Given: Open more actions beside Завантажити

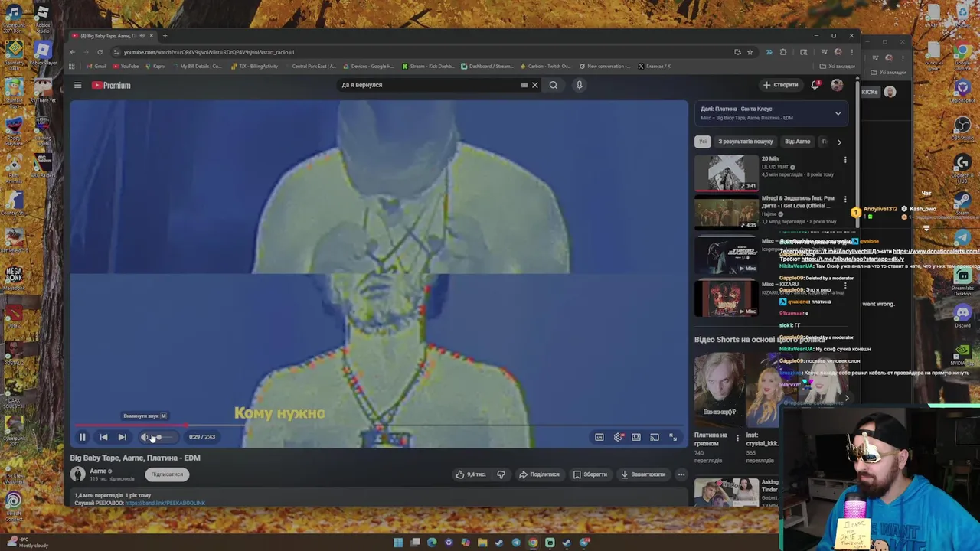Looking at the screenshot, I should coord(681,474).
